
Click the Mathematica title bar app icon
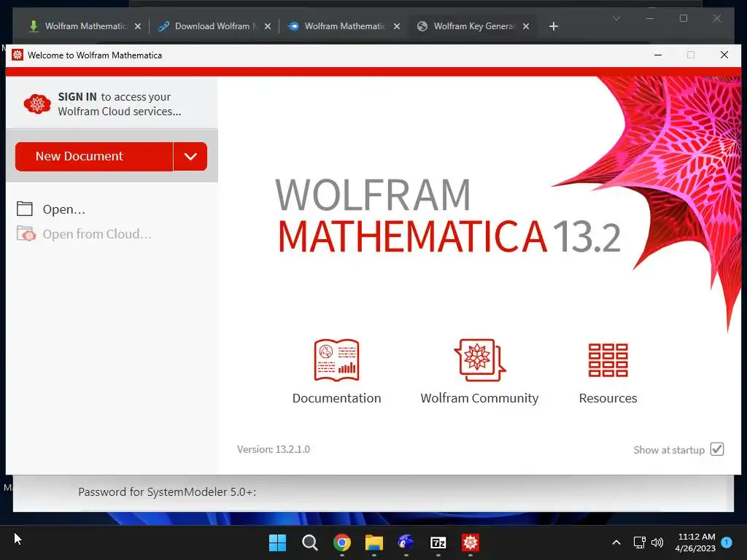click(18, 55)
